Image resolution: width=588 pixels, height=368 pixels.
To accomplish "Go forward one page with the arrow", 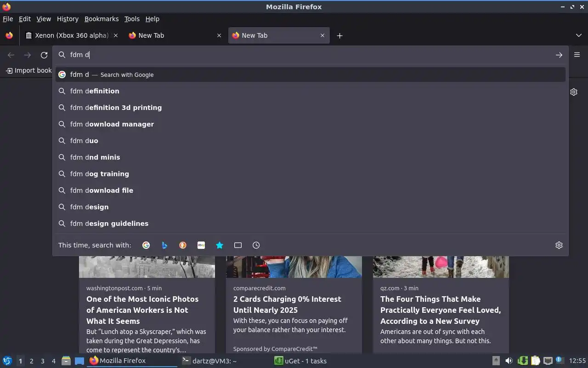I will coord(28,55).
